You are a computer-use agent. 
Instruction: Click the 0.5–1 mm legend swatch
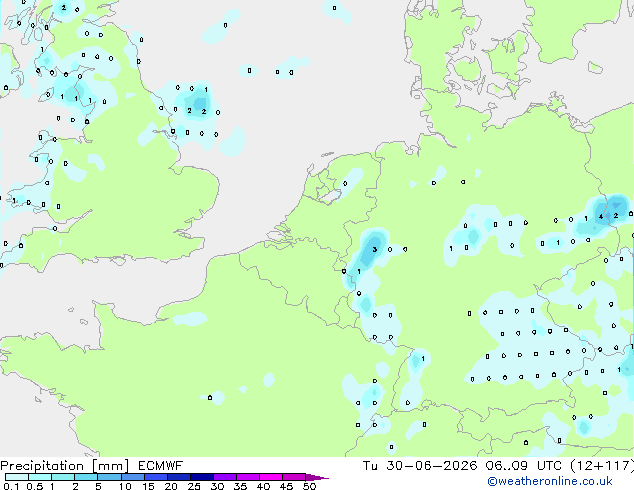[x=40, y=477]
